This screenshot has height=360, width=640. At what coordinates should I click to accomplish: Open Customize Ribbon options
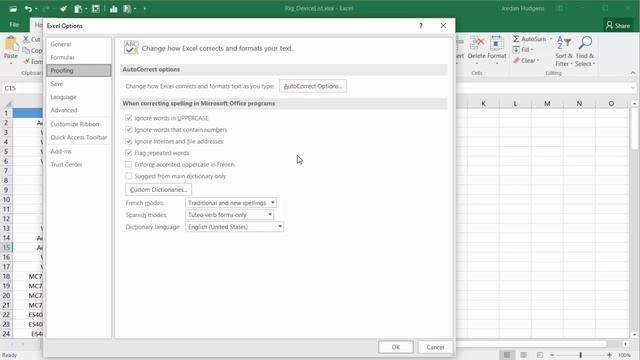point(78,124)
